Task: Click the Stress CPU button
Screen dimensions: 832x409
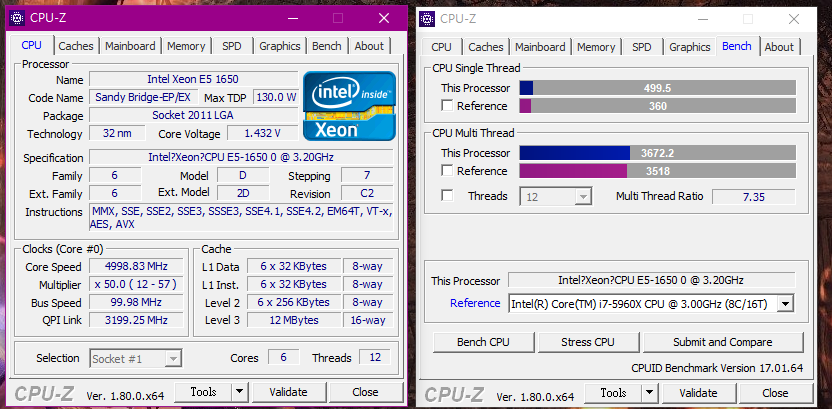Action: [588, 342]
